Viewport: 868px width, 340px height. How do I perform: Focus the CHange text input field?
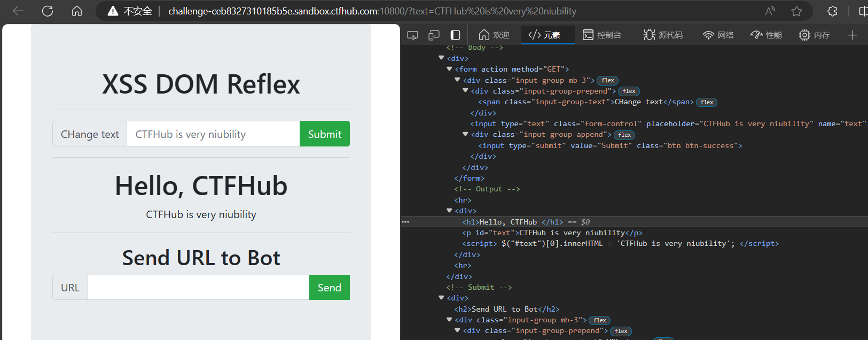tap(213, 134)
